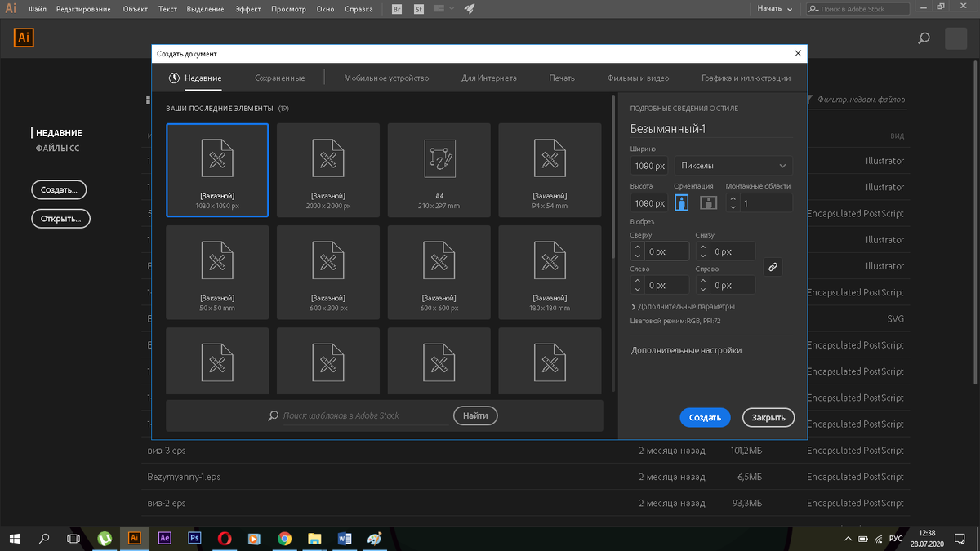Open Adobe Bridge via Br icon
The height and width of the screenshot is (551, 980).
(x=397, y=9)
